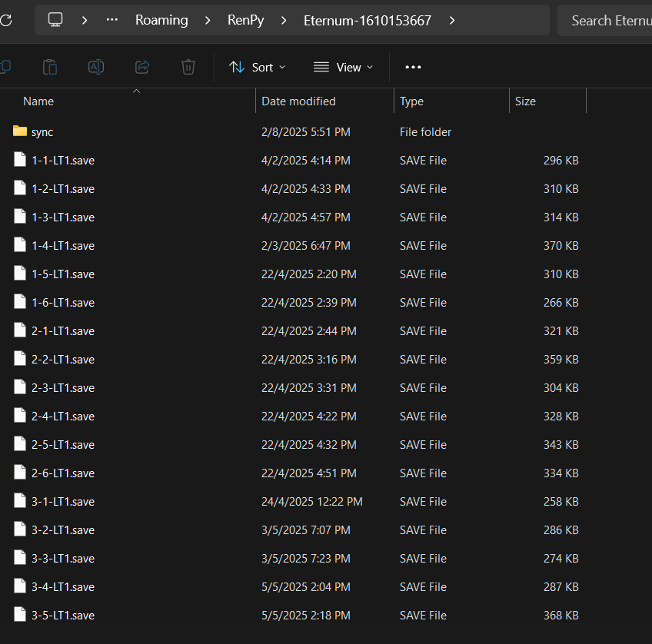Expand chevron after Eternum-1610153667 in breadcrumb
This screenshot has height=644, width=652.
coord(452,21)
